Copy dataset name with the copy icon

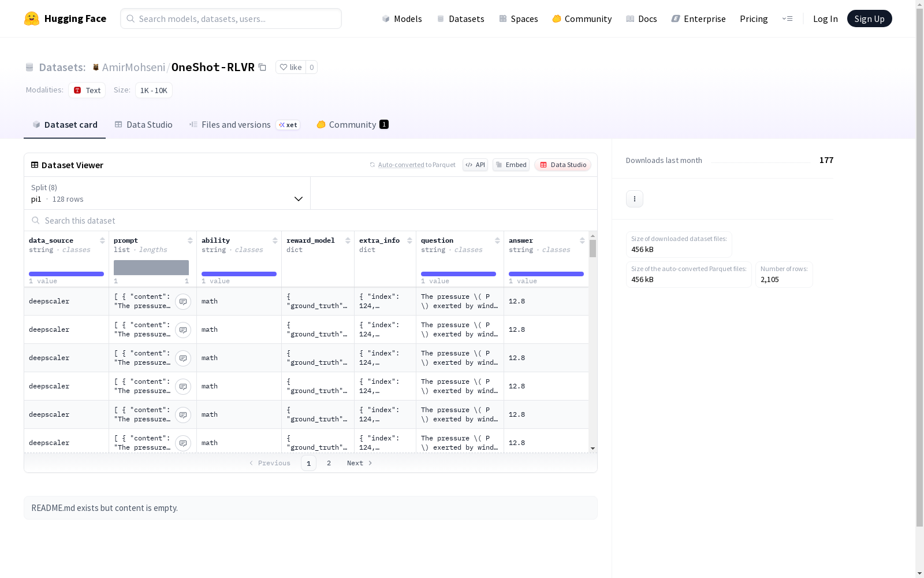tap(262, 67)
